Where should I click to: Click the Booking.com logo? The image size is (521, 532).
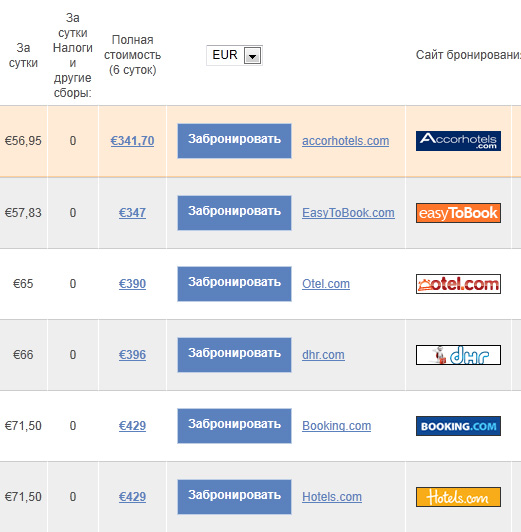coord(458,426)
